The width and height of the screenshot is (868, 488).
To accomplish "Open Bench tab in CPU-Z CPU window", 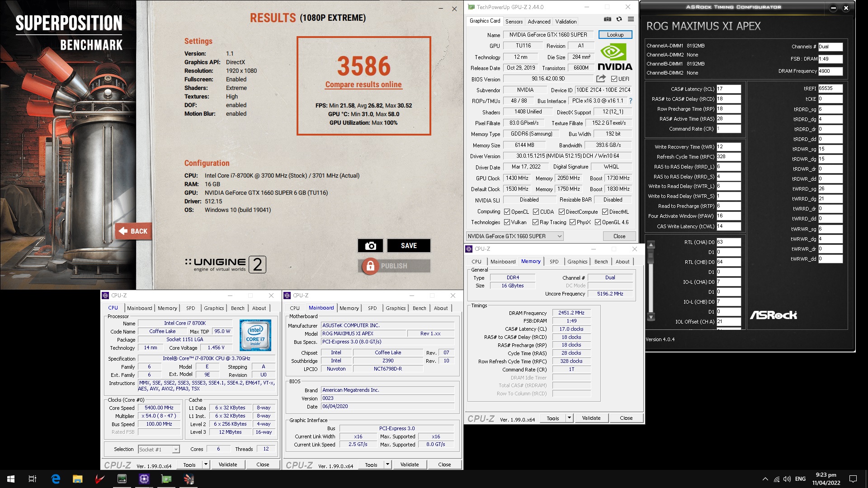I will [x=238, y=308].
